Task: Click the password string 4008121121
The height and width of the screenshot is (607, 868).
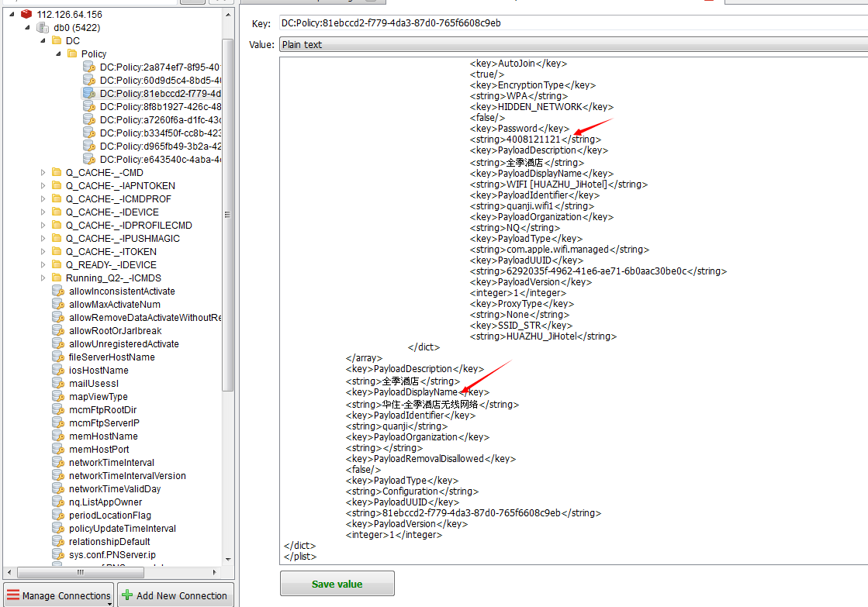Action: [x=534, y=140]
